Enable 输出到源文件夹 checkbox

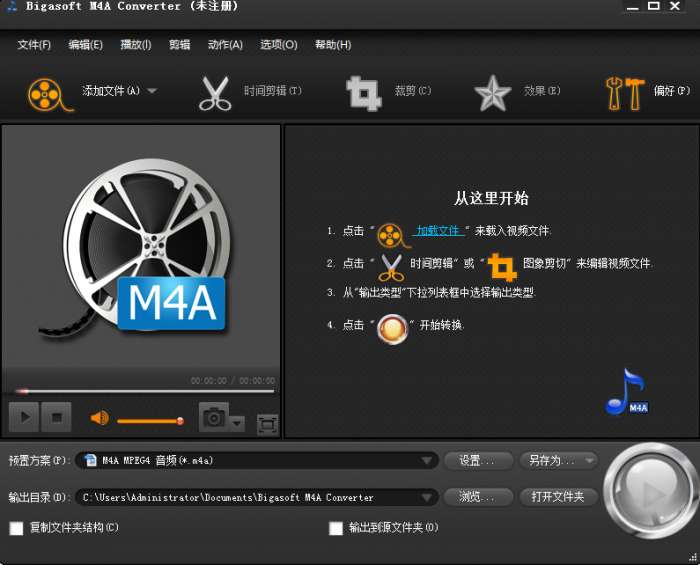[x=336, y=528]
